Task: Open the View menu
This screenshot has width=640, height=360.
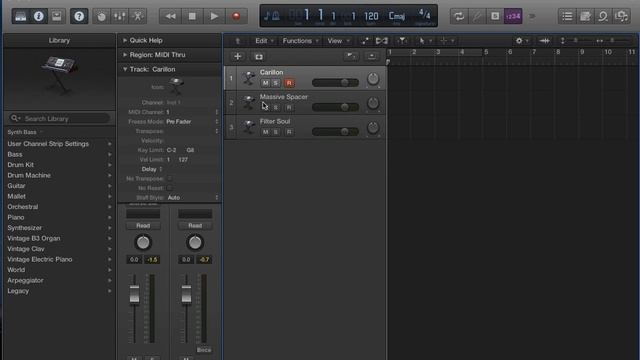Action: (x=338, y=41)
